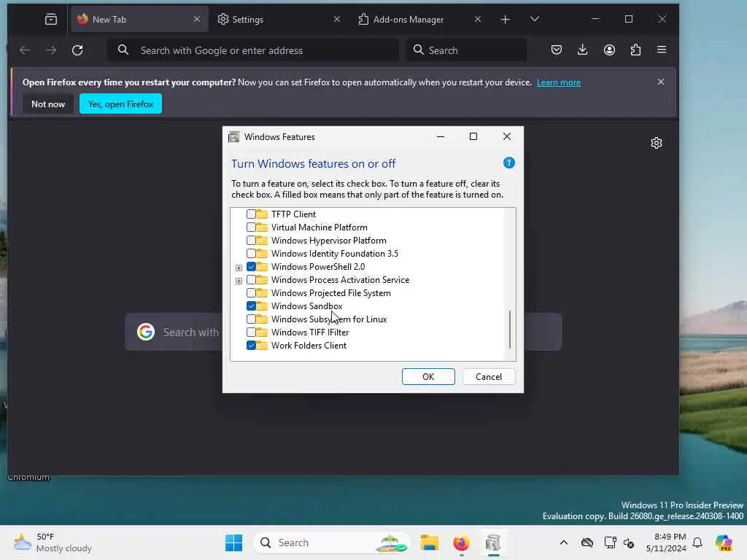Click OK in Windows Features
The width and height of the screenshot is (747, 560).
pyautogui.click(x=428, y=377)
